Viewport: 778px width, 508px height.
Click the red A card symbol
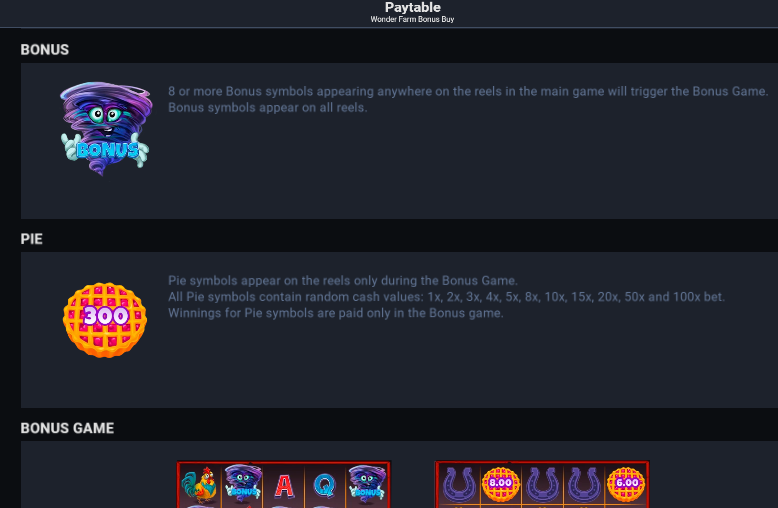point(284,486)
